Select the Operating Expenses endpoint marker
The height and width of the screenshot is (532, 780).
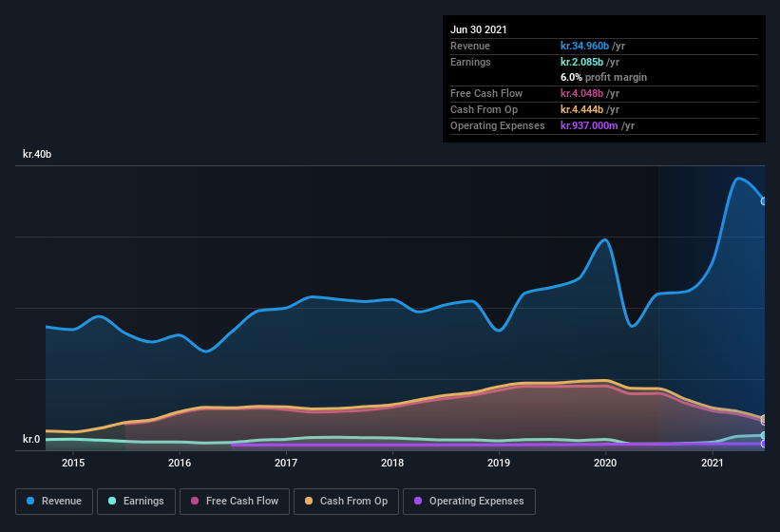tap(764, 444)
